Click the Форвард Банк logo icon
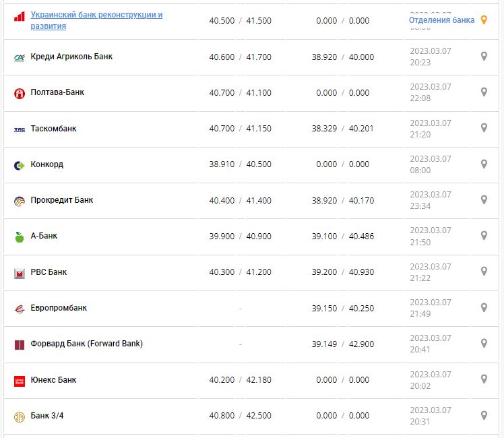This screenshot has width=504, height=438. pyautogui.click(x=19, y=344)
